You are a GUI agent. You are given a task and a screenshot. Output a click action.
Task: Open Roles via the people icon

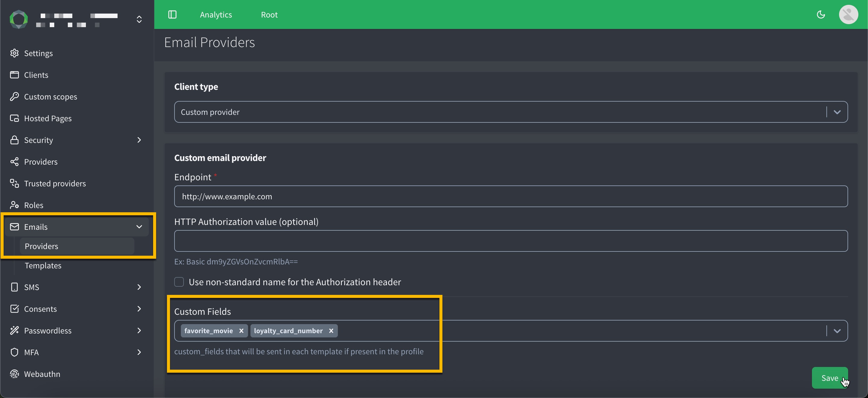[x=14, y=205]
